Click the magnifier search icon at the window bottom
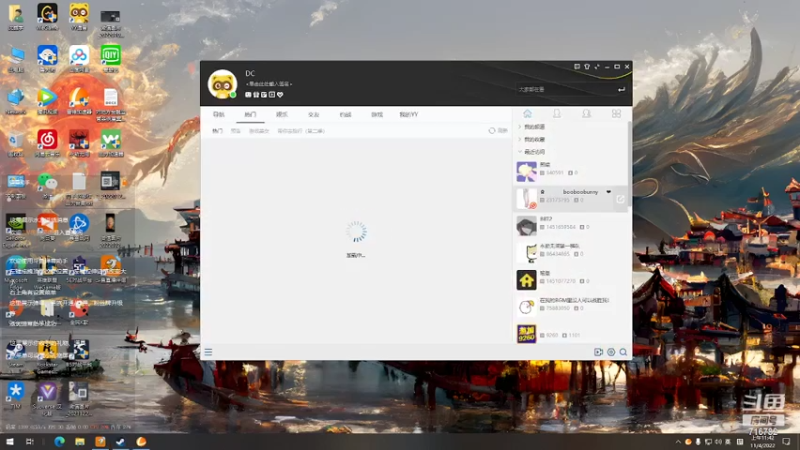Screen dimensions: 800x450 (623, 352)
